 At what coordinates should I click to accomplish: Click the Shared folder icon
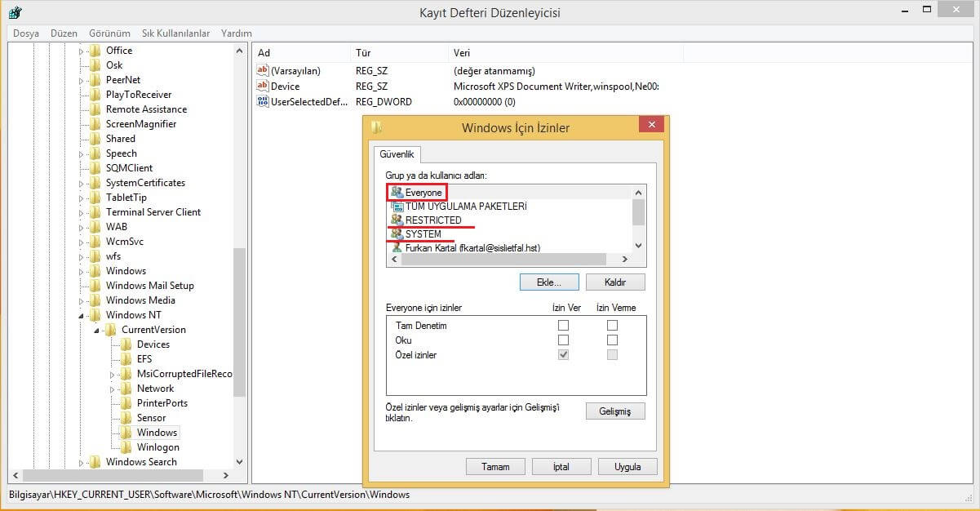coord(95,139)
